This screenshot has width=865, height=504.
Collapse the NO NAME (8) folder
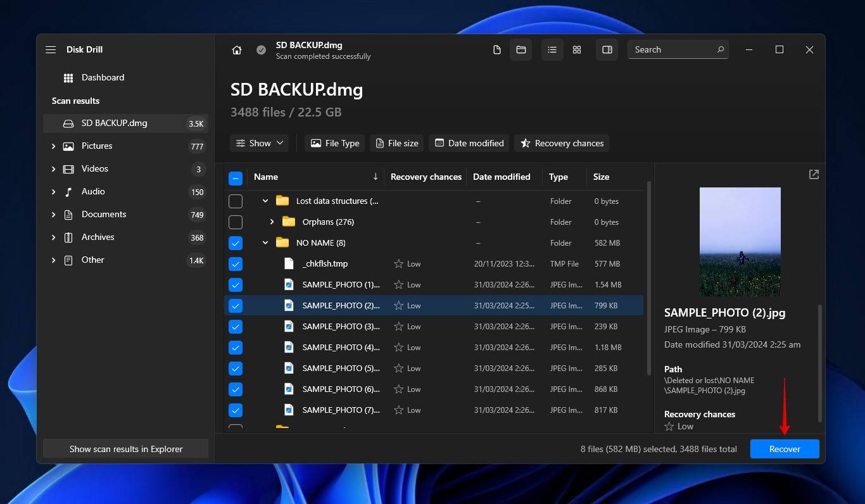tap(265, 243)
